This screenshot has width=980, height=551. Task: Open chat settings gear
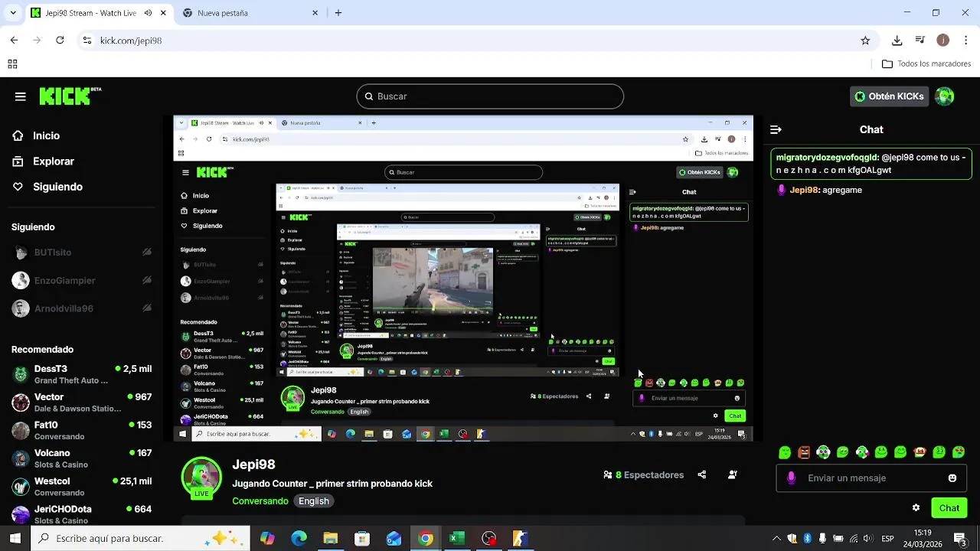(916, 508)
